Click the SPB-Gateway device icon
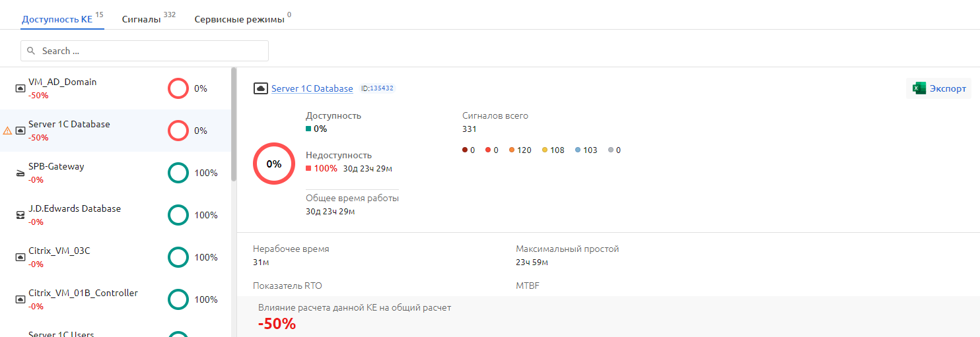Viewport: 980px width, 337px height. pyautogui.click(x=20, y=173)
